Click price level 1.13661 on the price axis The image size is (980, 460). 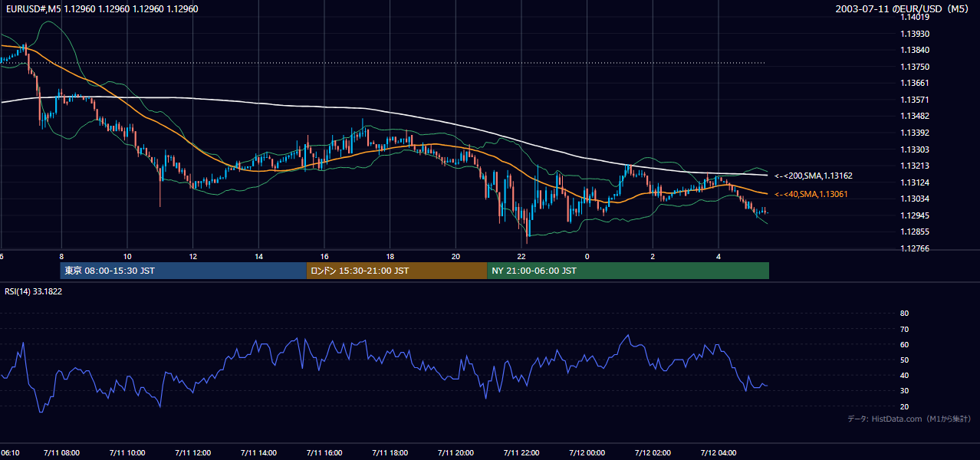click(x=914, y=83)
